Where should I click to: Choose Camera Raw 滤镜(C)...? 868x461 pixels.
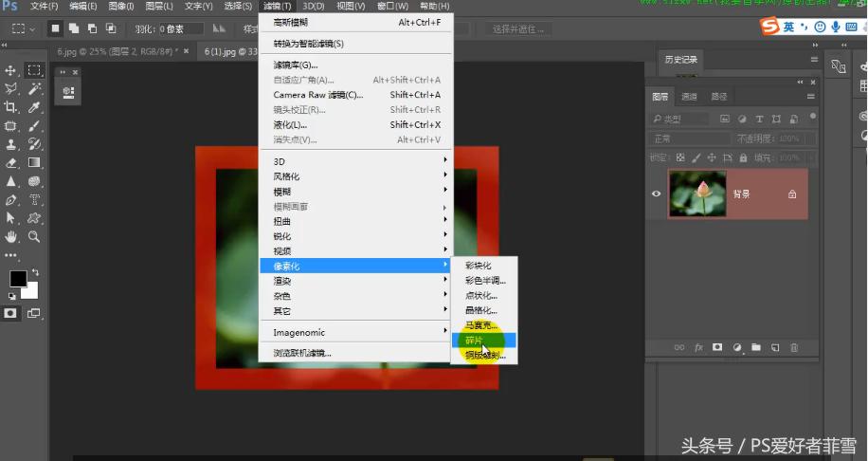pyautogui.click(x=356, y=95)
